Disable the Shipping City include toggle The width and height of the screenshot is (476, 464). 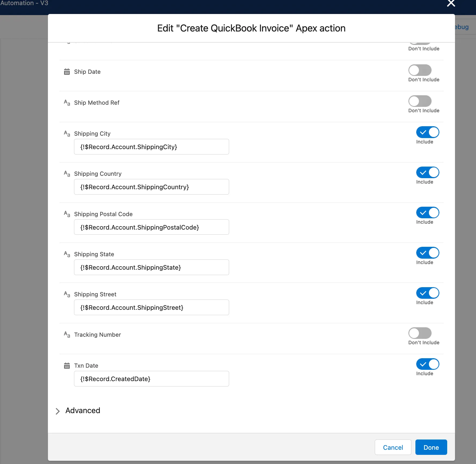tap(428, 132)
